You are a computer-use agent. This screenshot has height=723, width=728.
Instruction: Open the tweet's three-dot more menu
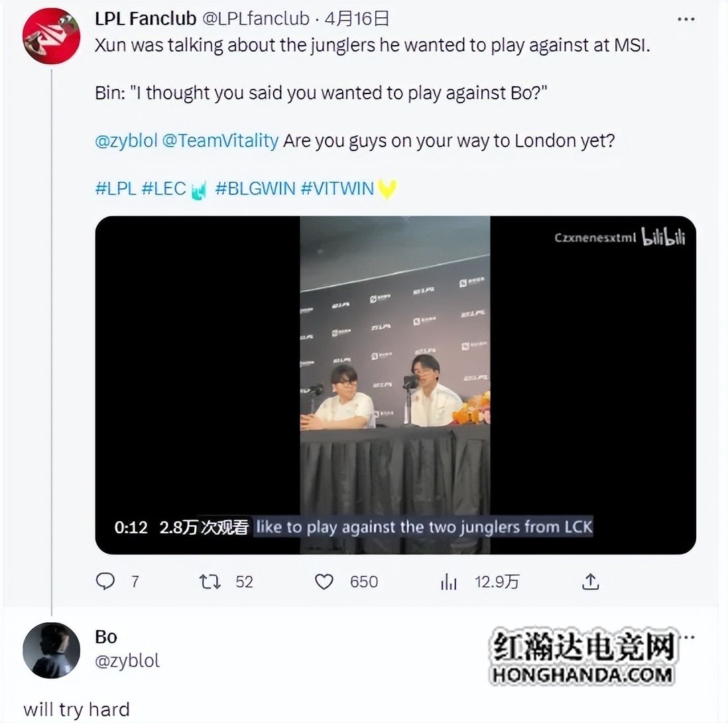(686, 19)
